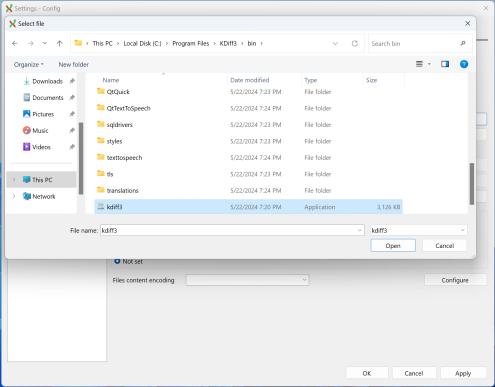This screenshot has width=495, height=387.
Task: Go up one folder level
Action: (60, 43)
